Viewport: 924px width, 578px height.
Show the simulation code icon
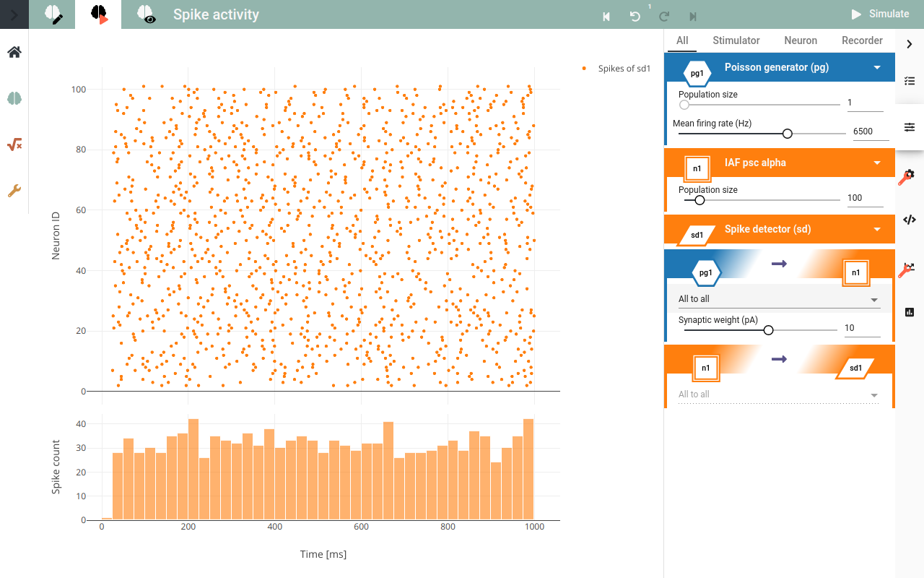pos(910,220)
